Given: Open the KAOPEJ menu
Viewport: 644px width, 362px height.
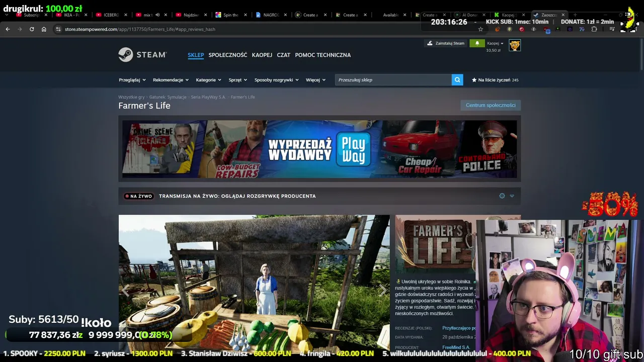Looking at the screenshot, I should coord(262,55).
